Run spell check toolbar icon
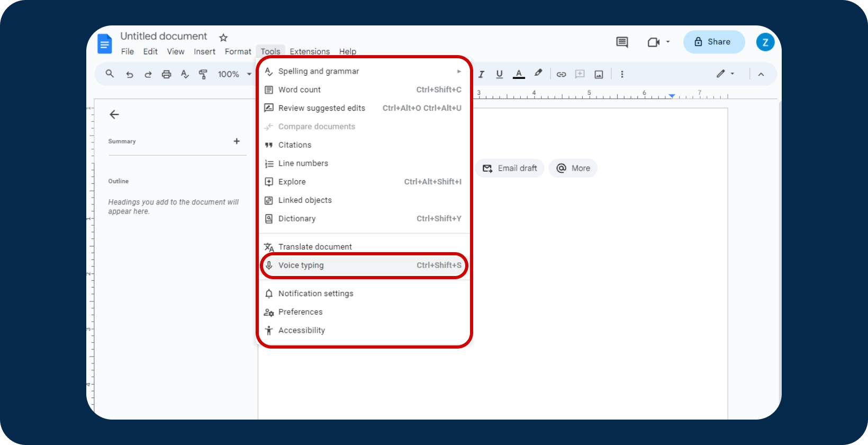This screenshot has width=868, height=445. pos(185,74)
